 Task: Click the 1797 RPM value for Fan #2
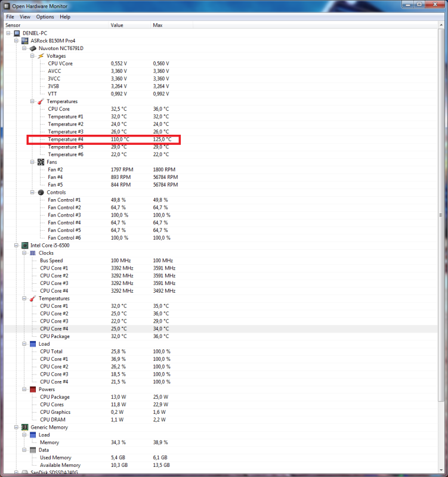point(122,170)
